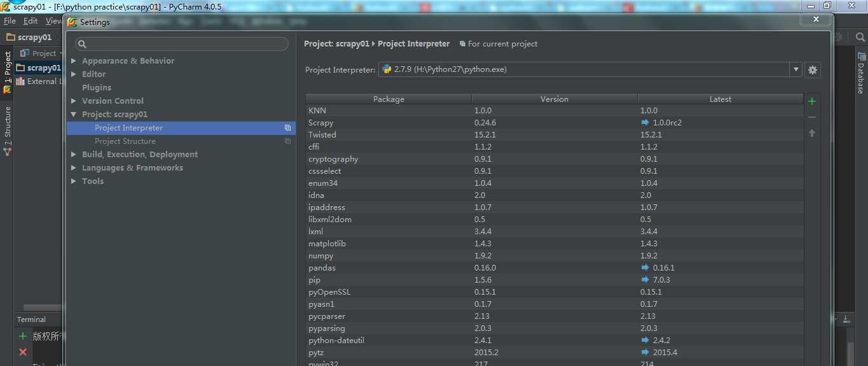Viewport: 868px width, 366px height.
Task: Select the KNN package row
Action: [555, 110]
